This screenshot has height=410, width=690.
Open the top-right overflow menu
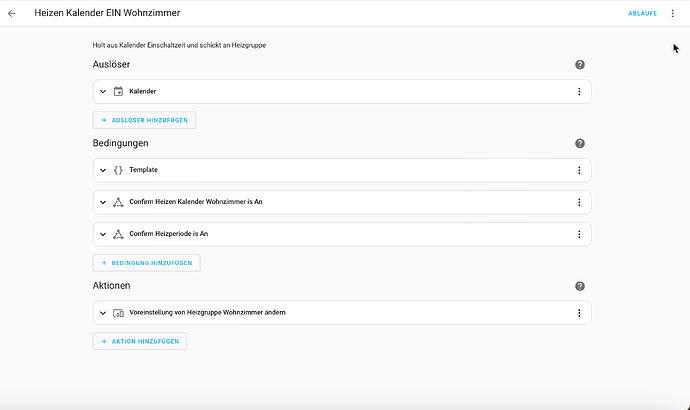673,13
